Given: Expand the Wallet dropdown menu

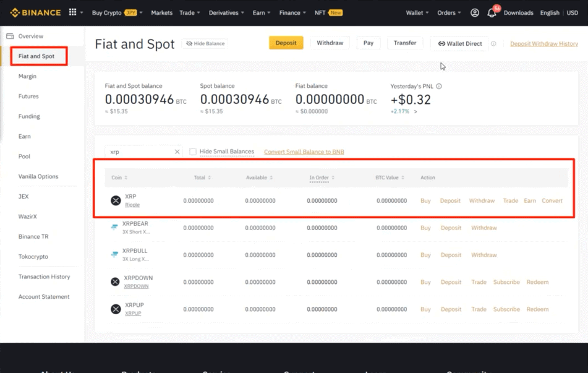Looking at the screenshot, I should 417,13.
